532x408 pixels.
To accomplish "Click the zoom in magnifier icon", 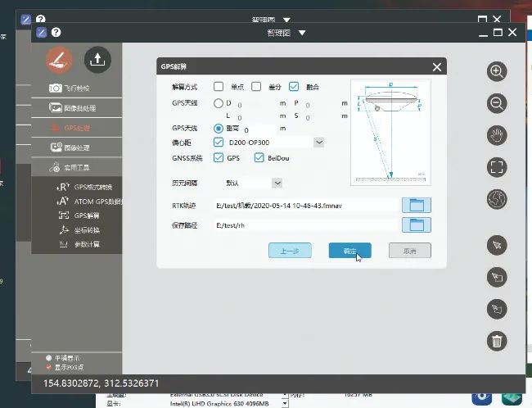I will (x=497, y=71).
